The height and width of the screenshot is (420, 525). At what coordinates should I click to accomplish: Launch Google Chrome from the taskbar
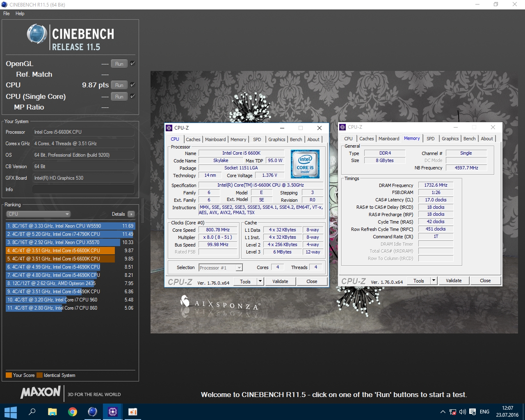click(x=73, y=412)
